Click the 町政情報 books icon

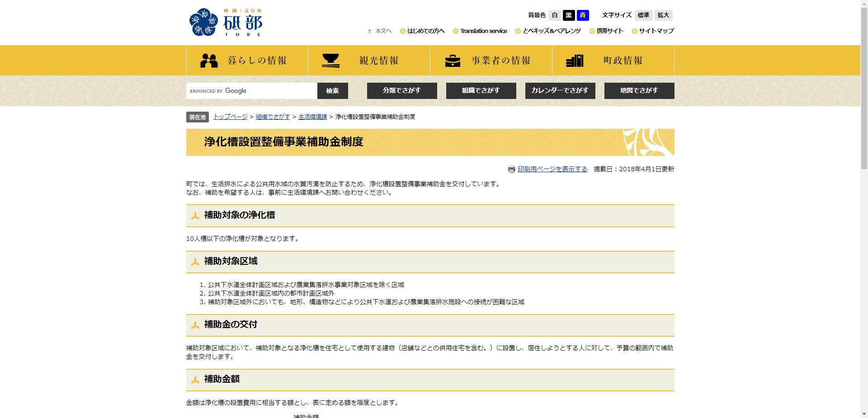(x=574, y=60)
